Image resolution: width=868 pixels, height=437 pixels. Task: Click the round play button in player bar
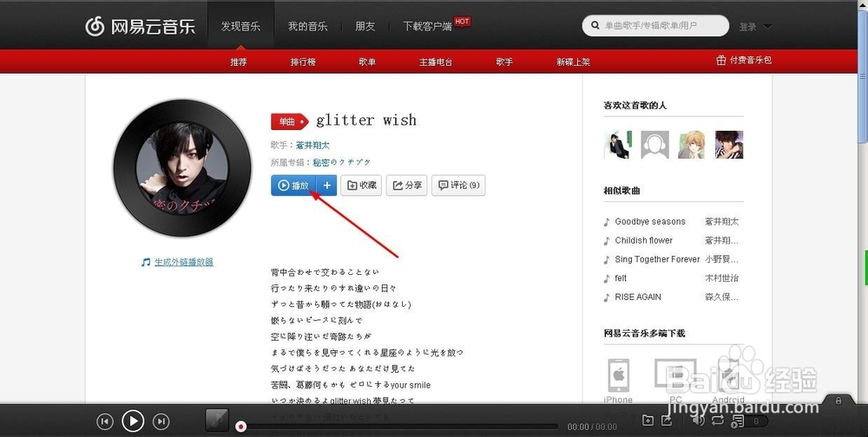(133, 421)
